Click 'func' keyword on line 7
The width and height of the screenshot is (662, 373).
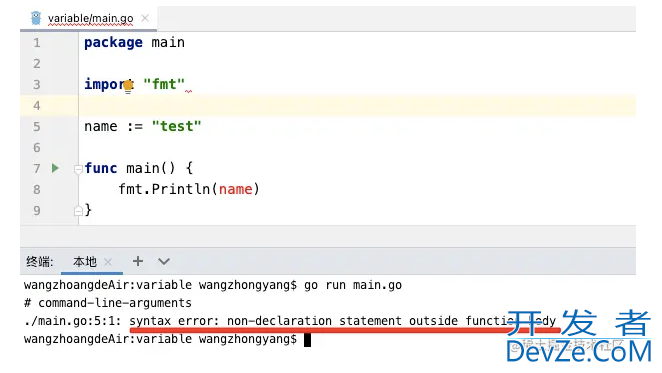point(100,168)
